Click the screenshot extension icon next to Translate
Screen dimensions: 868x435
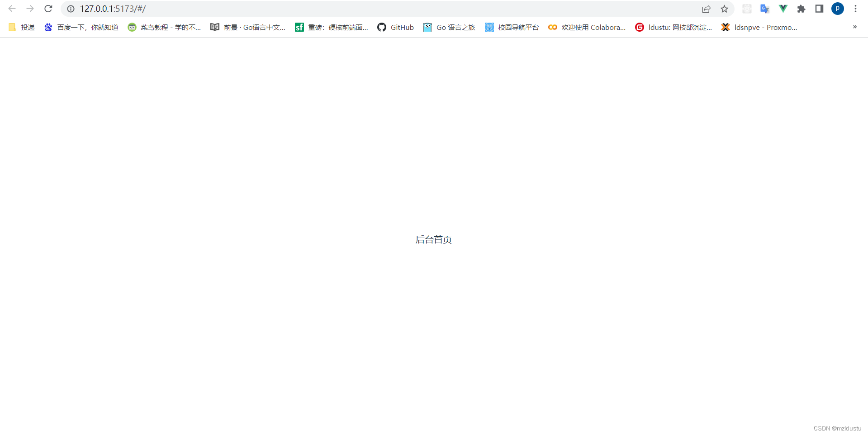click(x=747, y=9)
